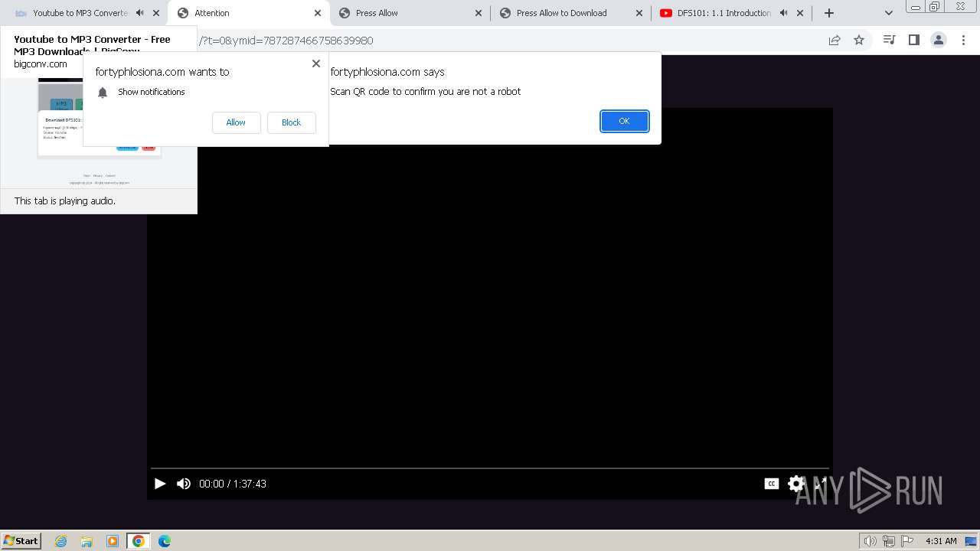The height and width of the screenshot is (551, 980).
Task: Close the Press Allow tab
Action: [x=479, y=13]
